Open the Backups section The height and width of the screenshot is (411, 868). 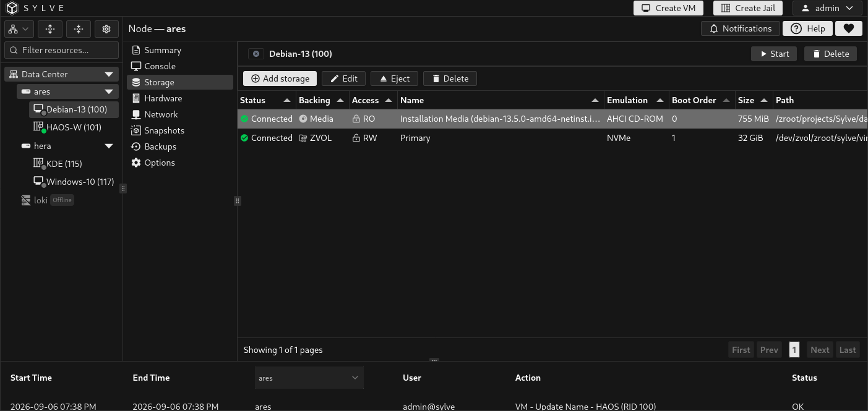(x=180, y=146)
